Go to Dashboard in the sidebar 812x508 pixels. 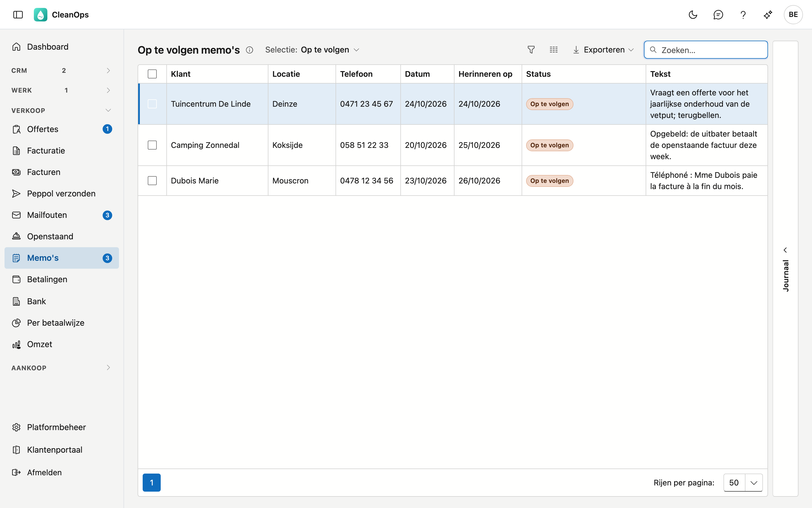click(x=62, y=47)
